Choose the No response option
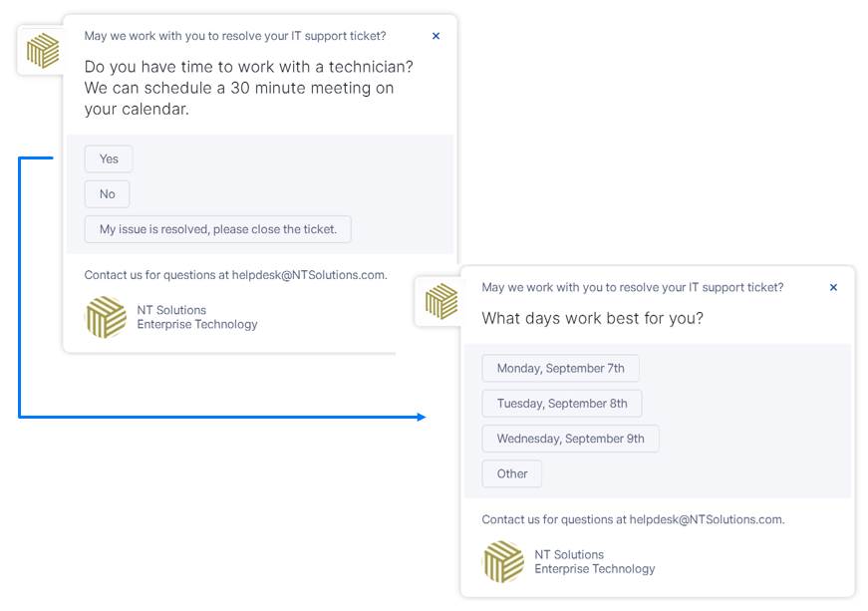The image size is (868, 611). coord(107,194)
